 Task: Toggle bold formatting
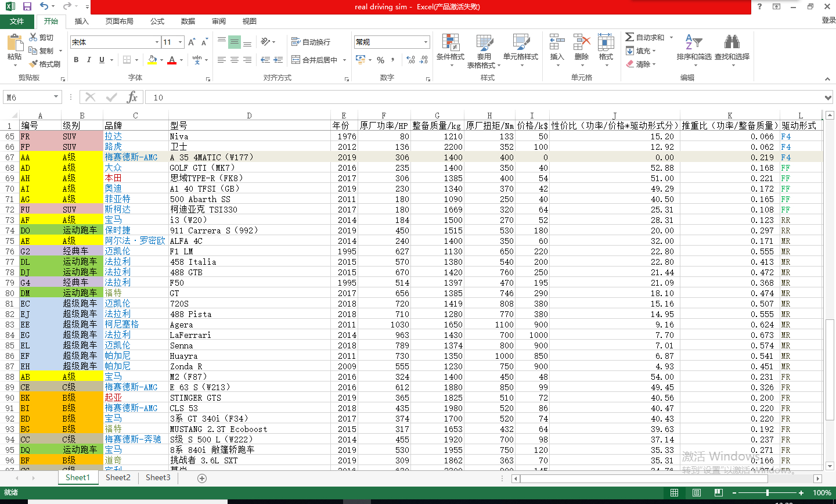tap(76, 60)
